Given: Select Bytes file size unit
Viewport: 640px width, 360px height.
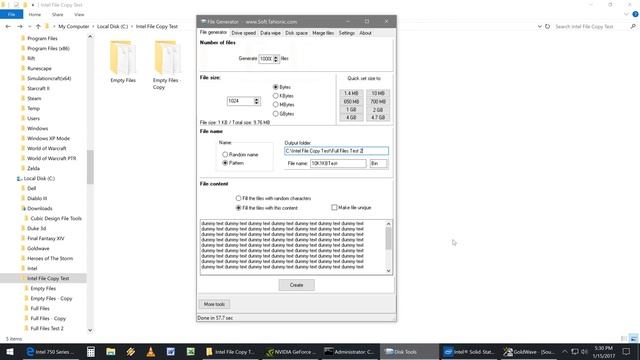Looking at the screenshot, I should [276, 87].
